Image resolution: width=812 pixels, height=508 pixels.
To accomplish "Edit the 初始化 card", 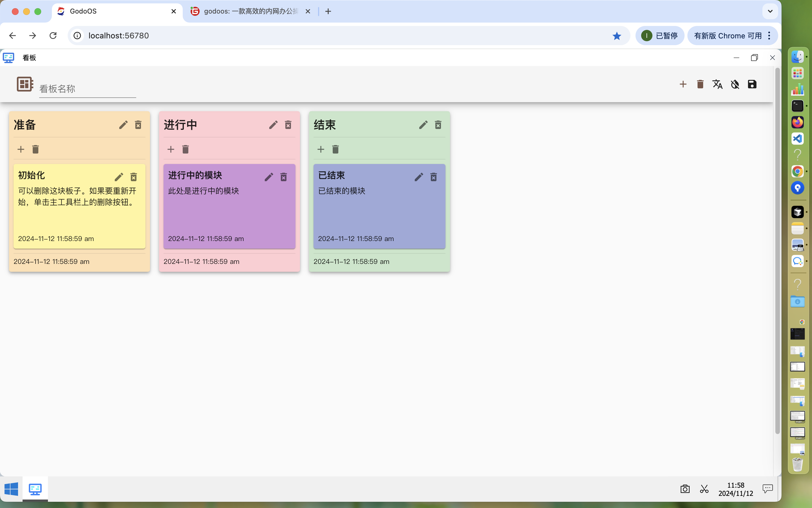I will click(x=119, y=177).
